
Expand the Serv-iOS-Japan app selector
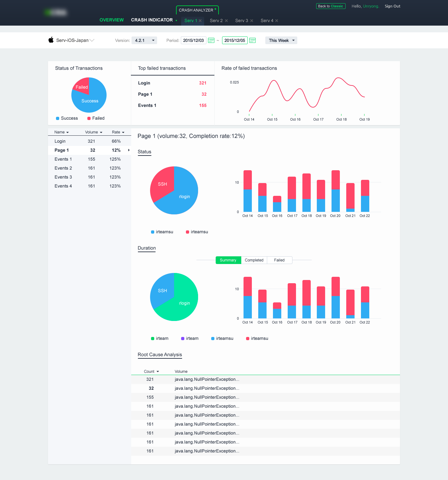(92, 40)
